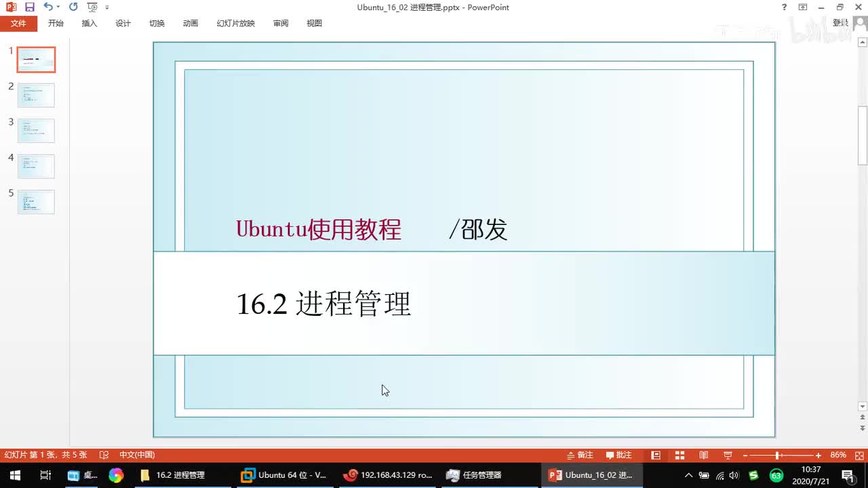Toggle the 批注 comments pane
Viewport: 868px width, 488px height.
(x=619, y=455)
